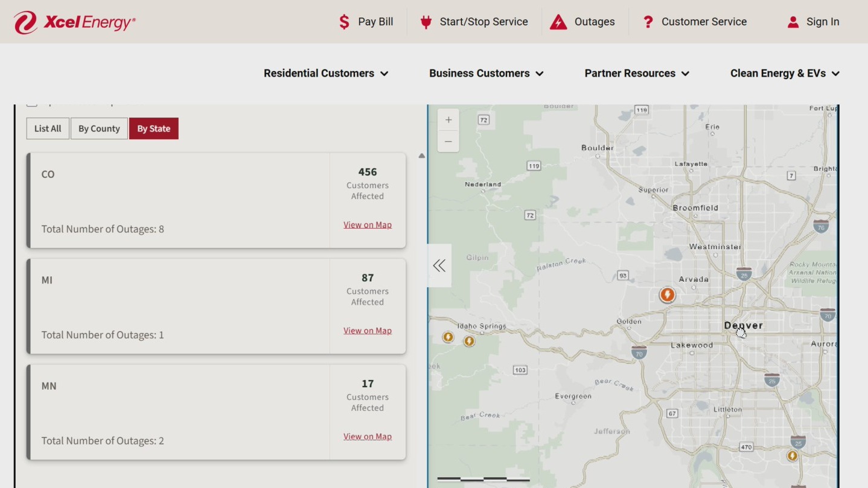Click the question mark Customer Service icon
The width and height of the screenshot is (868, 488).
pos(648,22)
